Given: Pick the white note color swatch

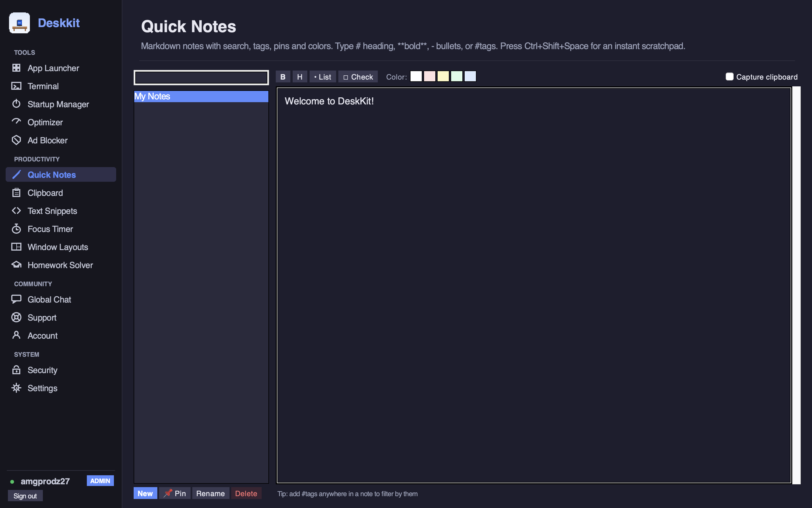Looking at the screenshot, I should 416,76.
